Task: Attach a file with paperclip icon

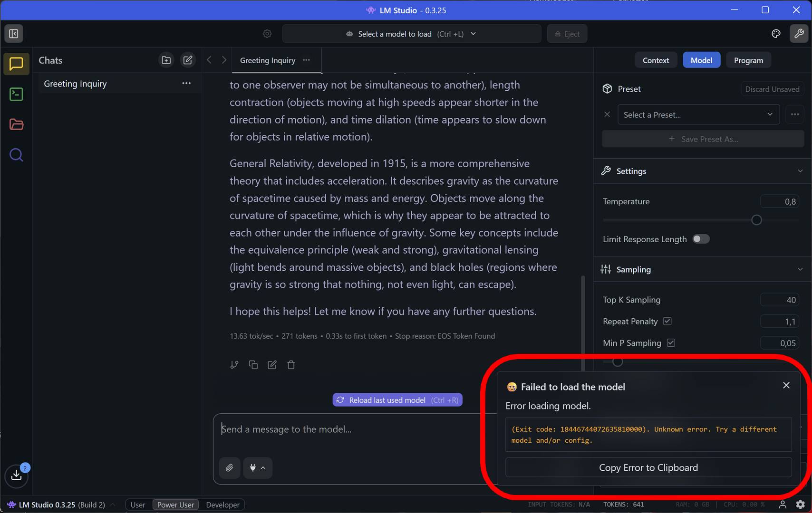Action: pos(230,468)
